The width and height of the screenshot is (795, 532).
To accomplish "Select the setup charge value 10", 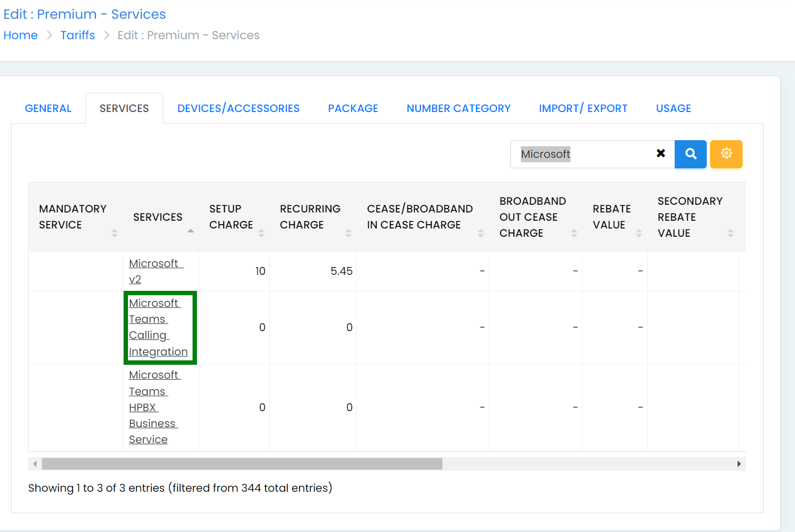I will (260, 271).
